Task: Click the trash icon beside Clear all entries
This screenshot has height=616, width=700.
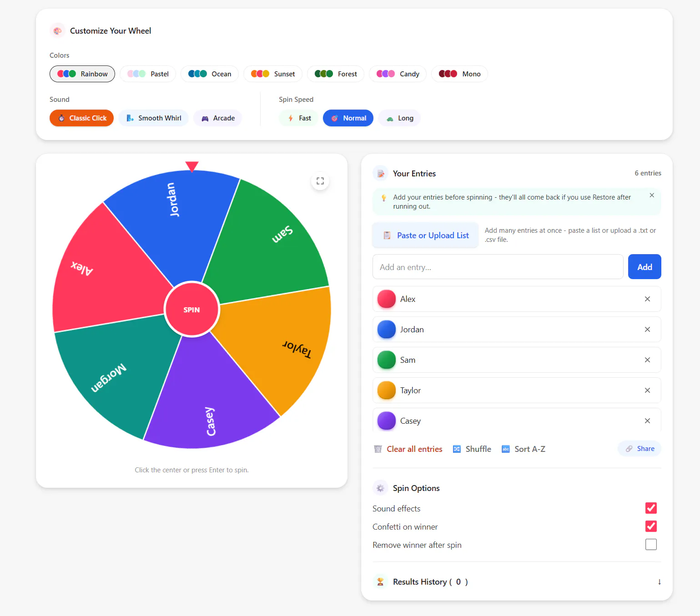Action: point(378,449)
